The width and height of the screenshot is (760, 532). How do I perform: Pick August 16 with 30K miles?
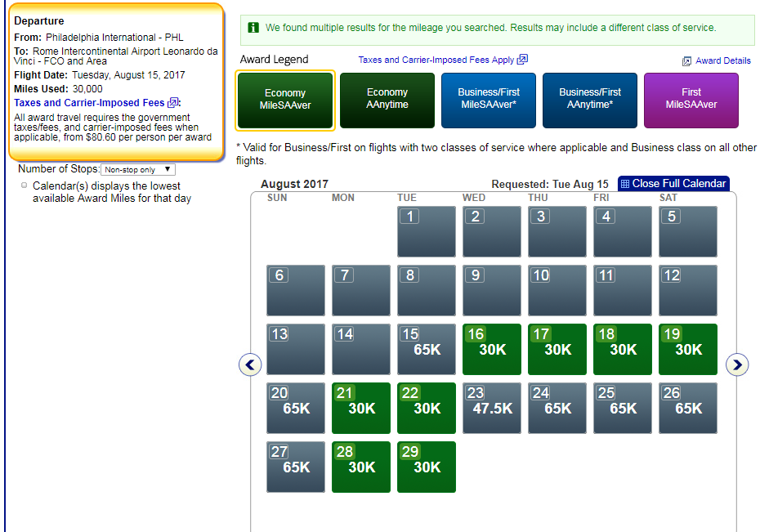click(492, 349)
